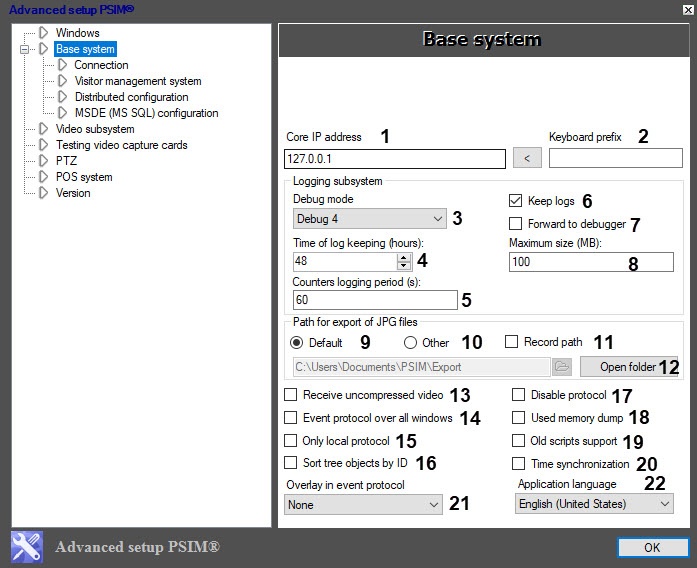Viewport: 697px width, 568px height.
Task: Collapse the Base system tree node
Action: tap(24, 49)
